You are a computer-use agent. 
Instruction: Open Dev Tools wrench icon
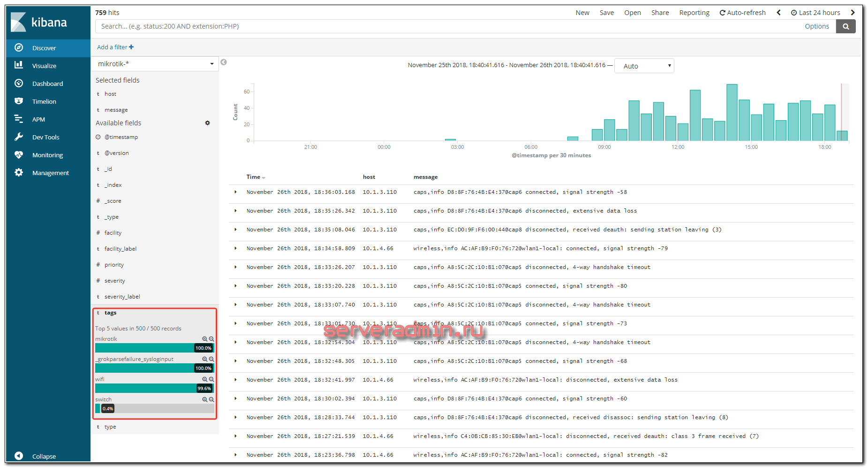click(19, 137)
